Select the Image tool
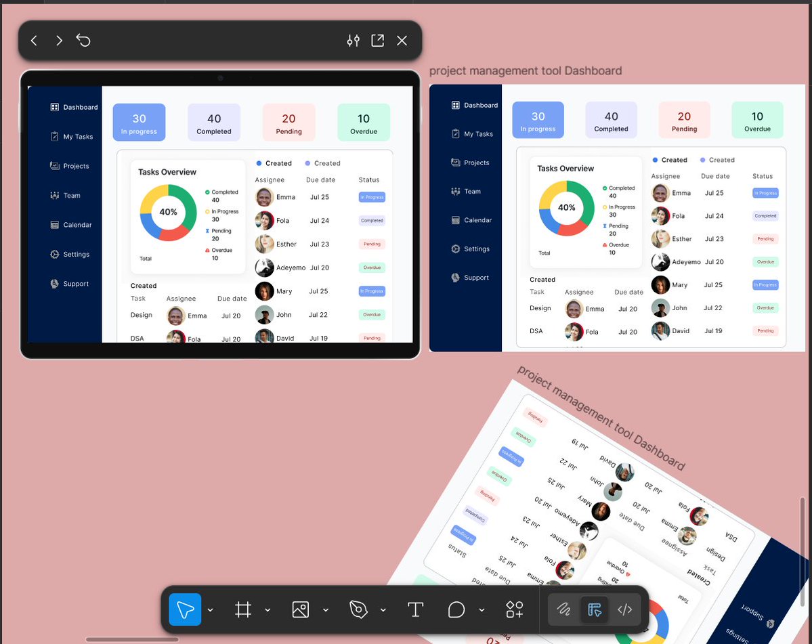 pyautogui.click(x=301, y=609)
